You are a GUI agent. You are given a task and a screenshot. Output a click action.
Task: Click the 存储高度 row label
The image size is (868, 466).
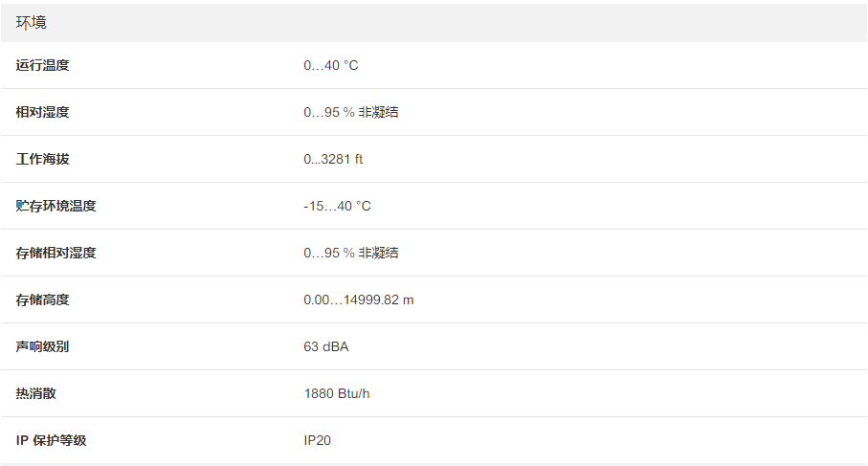pyautogui.click(x=43, y=300)
